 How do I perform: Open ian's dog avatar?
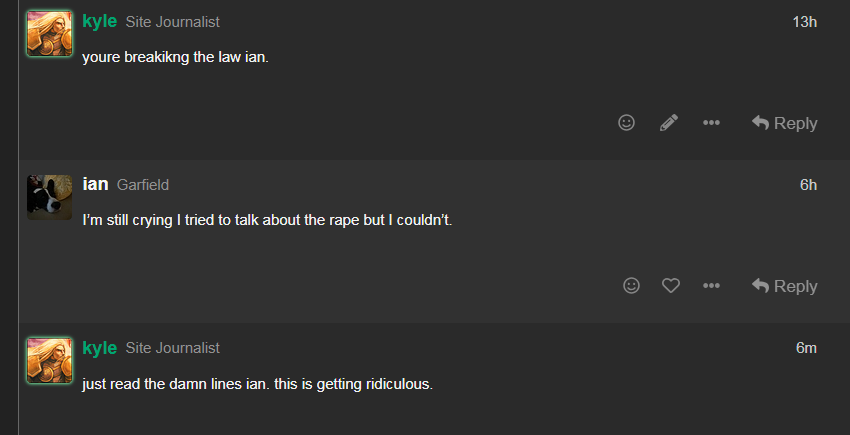tap(49, 197)
